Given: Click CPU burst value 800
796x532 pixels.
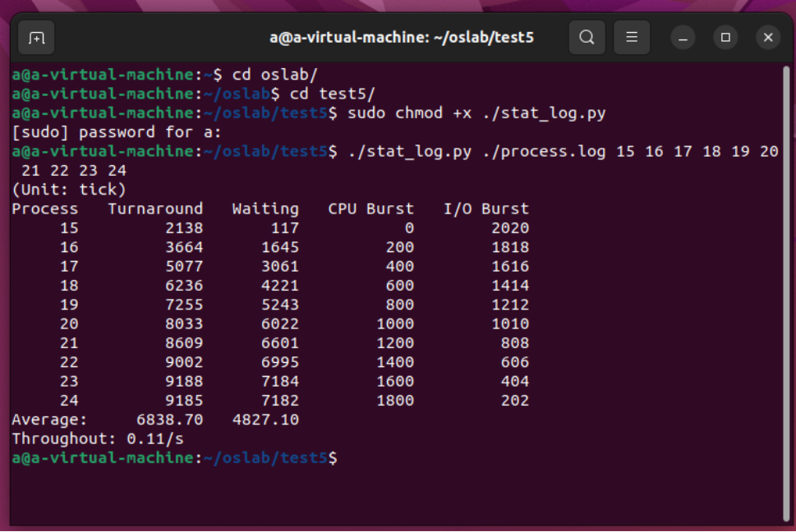Looking at the screenshot, I should tap(399, 305).
